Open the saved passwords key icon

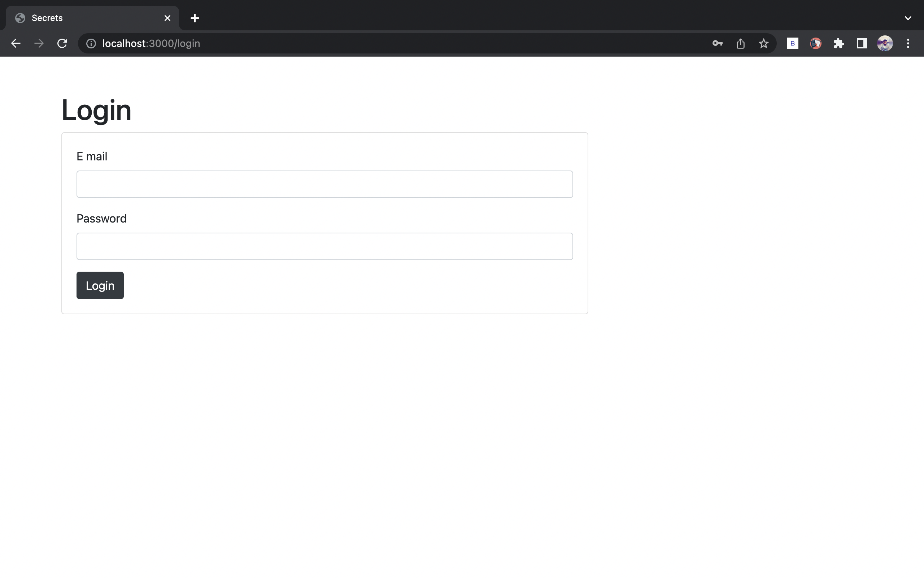[x=718, y=44]
